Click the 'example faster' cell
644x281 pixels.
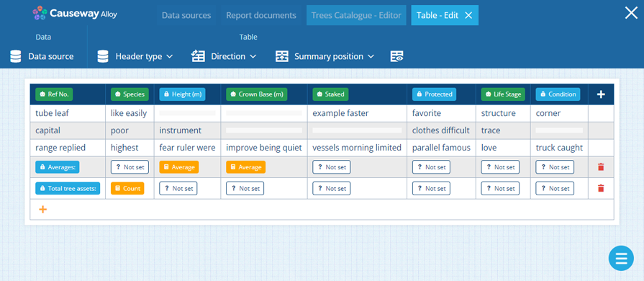[x=357, y=113]
